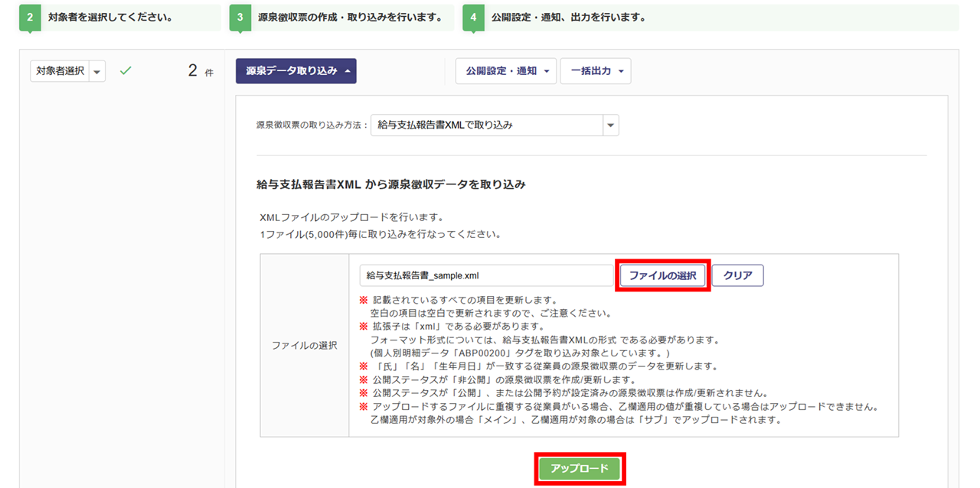
Task: Select the 給与支払報告書XMLで取り込み combo box
Action: (486, 125)
